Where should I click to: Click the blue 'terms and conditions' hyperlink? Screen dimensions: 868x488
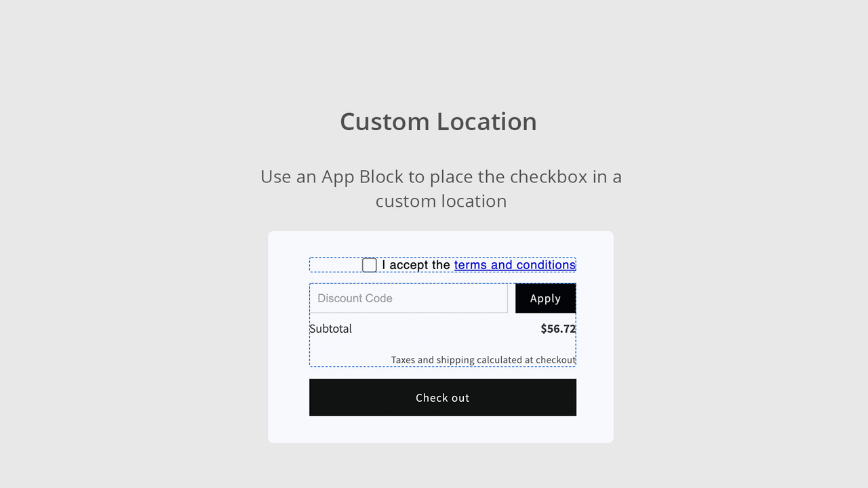(x=515, y=265)
